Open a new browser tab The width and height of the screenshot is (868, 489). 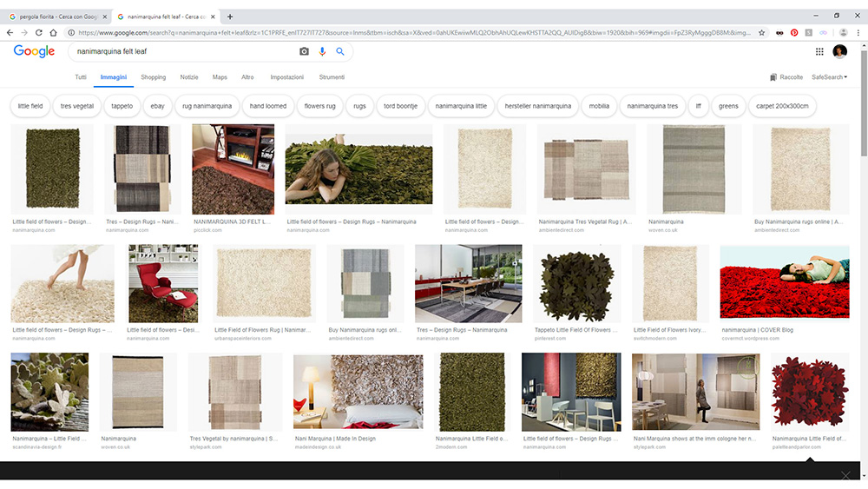tap(230, 17)
